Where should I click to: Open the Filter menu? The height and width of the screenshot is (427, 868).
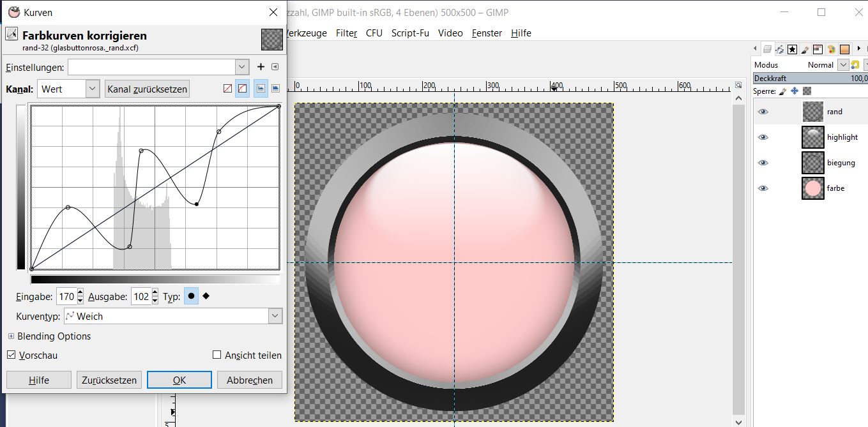point(346,33)
